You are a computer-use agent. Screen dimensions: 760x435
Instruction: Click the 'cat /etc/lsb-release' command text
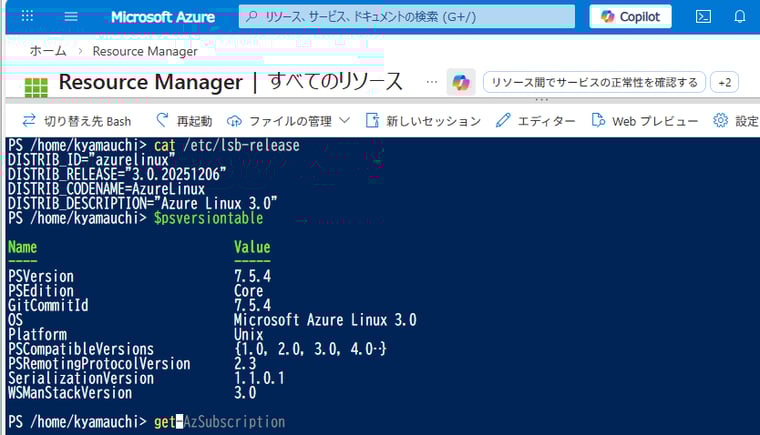coord(227,145)
